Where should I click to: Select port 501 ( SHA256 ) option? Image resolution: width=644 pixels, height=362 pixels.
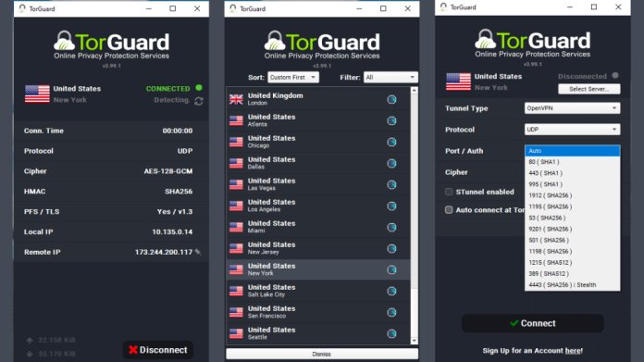tap(572, 240)
